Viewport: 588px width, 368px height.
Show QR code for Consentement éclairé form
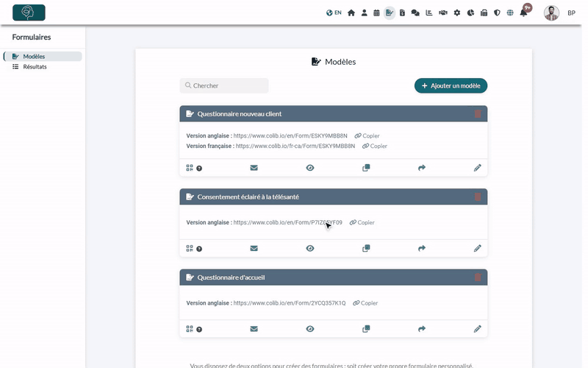pyautogui.click(x=190, y=249)
